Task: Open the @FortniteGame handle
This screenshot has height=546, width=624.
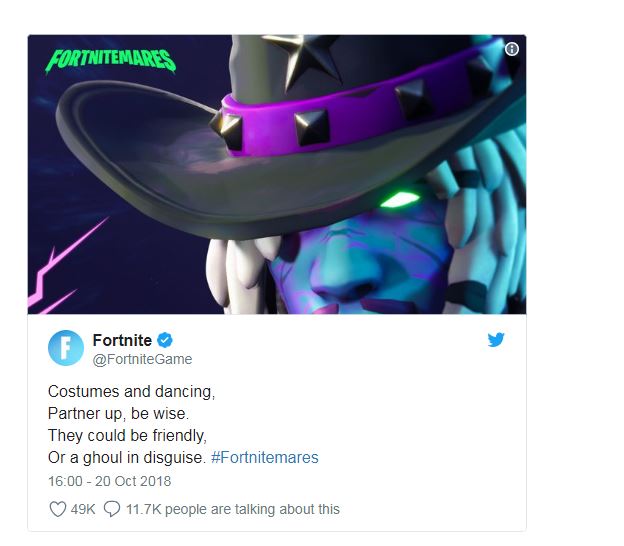Action: [142, 359]
